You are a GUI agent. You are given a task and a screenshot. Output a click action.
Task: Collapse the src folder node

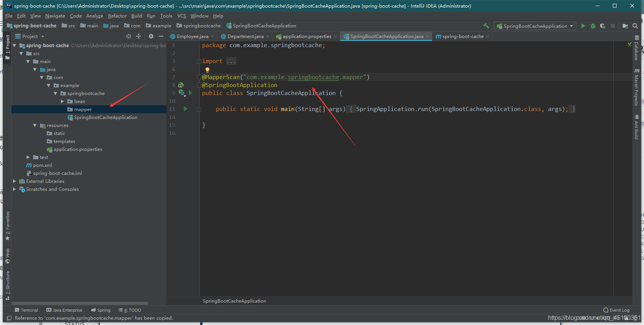pos(21,54)
